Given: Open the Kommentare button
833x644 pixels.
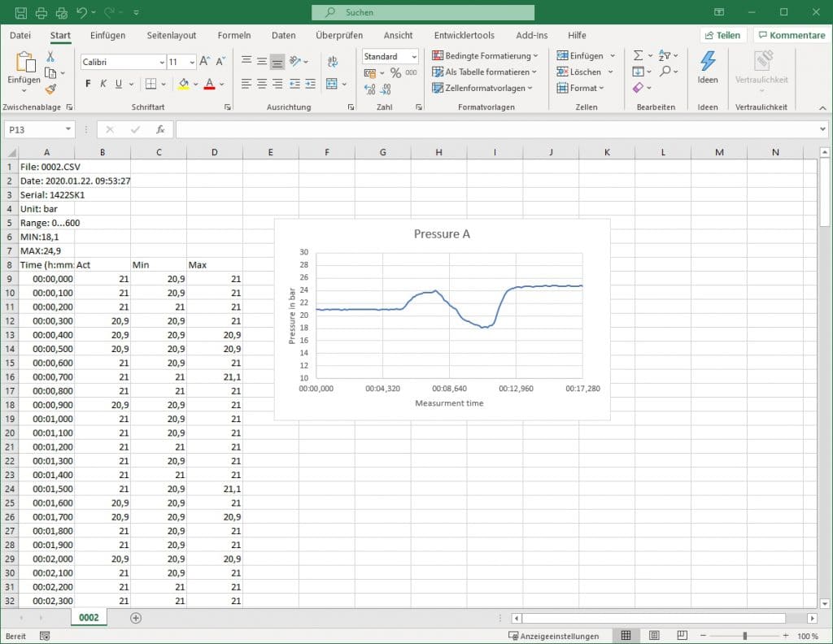Looking at the screenshot, I should point(792,36).
